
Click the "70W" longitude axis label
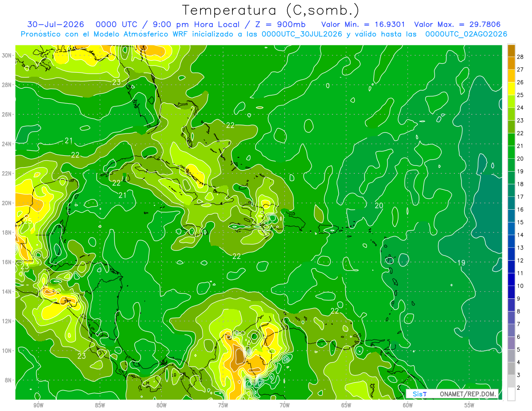(x=285, y=405)
